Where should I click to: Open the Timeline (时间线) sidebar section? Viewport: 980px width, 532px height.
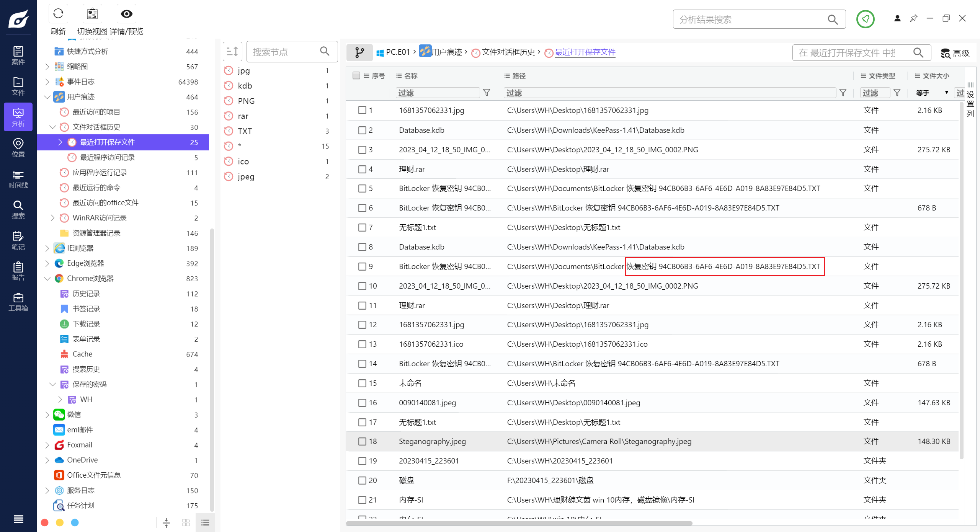click(x=18, y=179)
